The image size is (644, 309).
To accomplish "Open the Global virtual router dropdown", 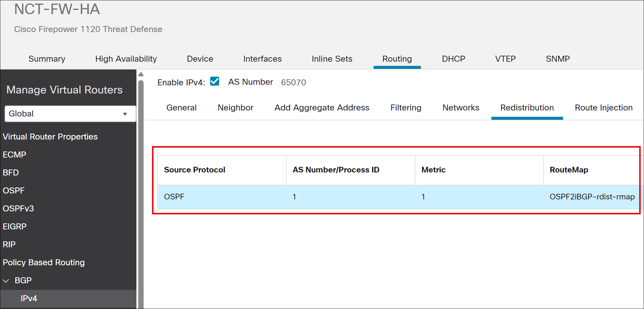I will [x=70, y=114].
